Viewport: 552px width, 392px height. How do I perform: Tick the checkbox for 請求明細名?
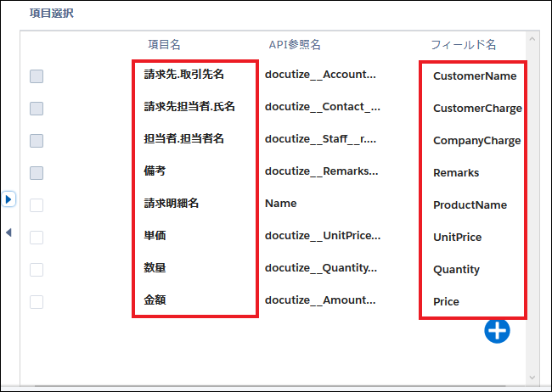[37, 205]
